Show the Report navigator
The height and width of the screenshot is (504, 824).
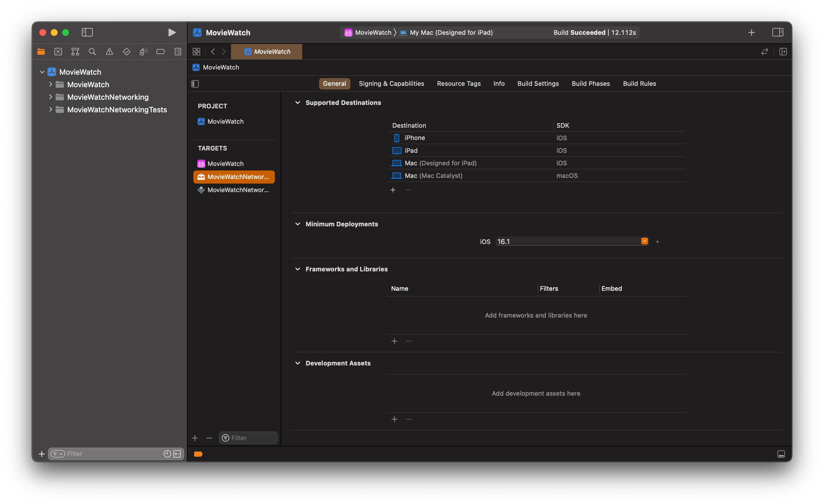[178, 52]
